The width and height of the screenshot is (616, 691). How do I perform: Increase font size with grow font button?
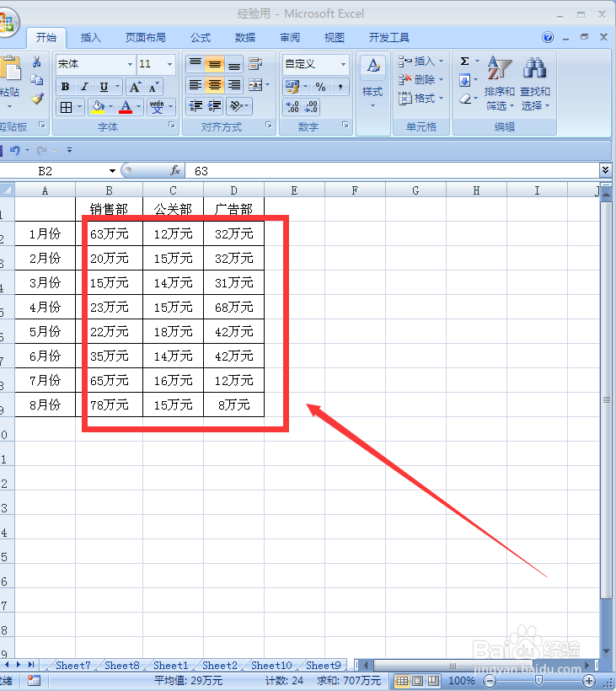coord(135,86)
